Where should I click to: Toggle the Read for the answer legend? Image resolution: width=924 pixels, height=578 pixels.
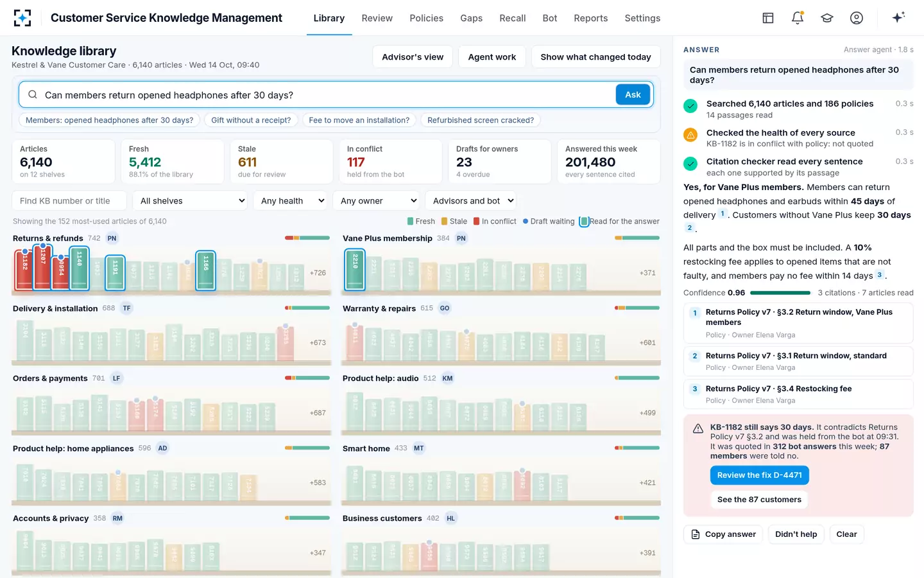pos(620,221)
